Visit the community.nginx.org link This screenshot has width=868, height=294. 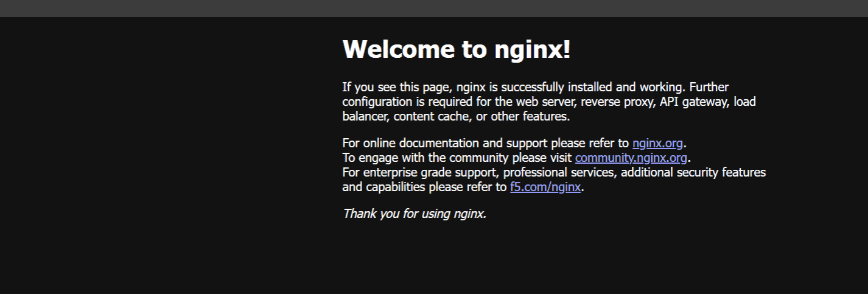[x=631, y=158]
